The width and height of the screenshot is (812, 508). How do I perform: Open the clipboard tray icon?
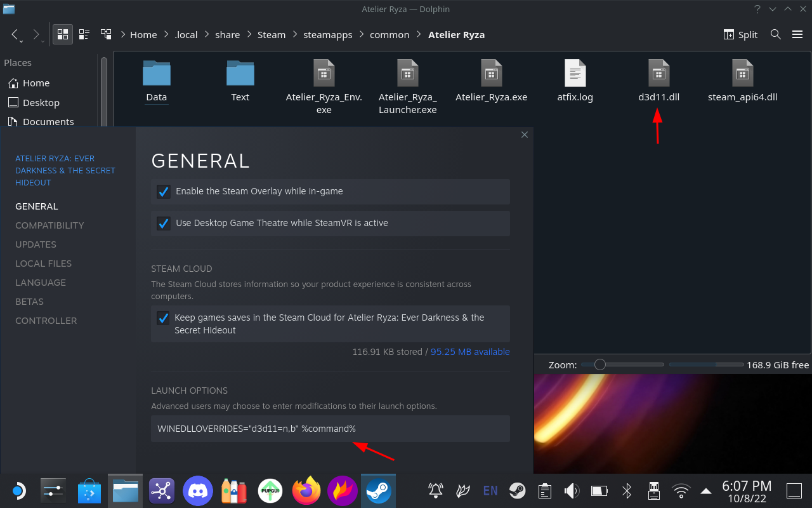pos(544,491)
